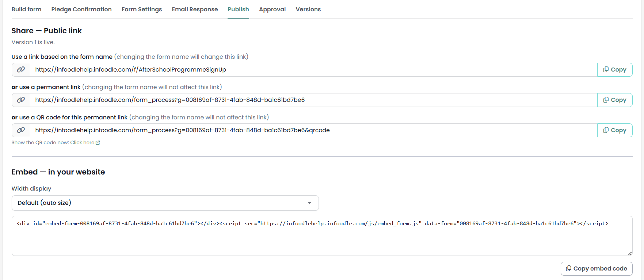Click inside the embed code text area
Screen dimensions: 644x280
click(322, 236)
